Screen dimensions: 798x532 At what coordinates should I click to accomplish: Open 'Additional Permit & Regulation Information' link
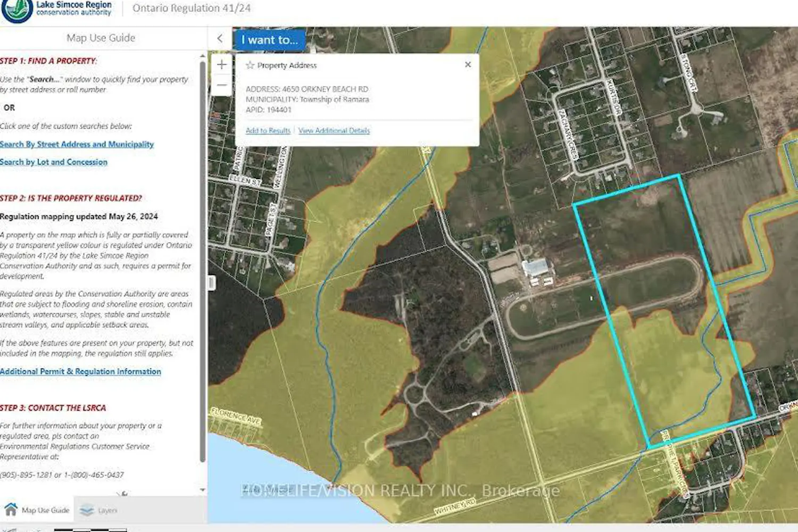80,371
